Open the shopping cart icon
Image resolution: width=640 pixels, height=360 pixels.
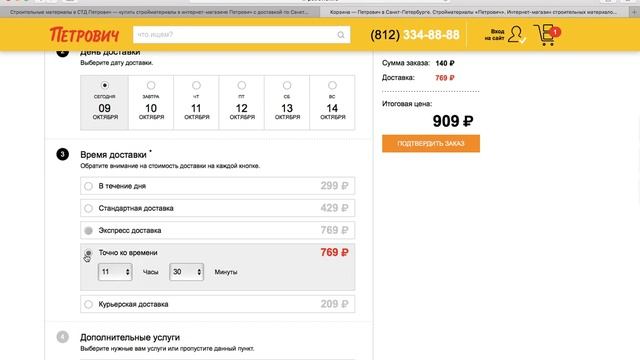pos(547,35)
